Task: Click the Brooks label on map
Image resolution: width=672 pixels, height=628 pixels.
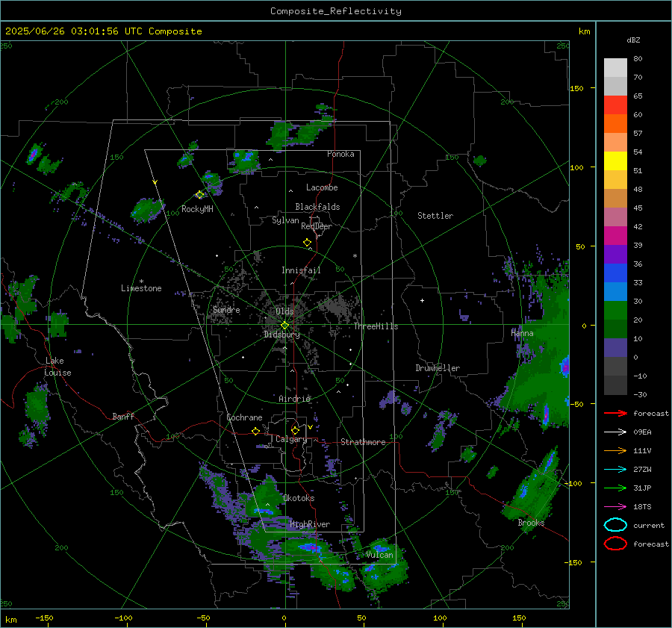Action: coord(531,523)
